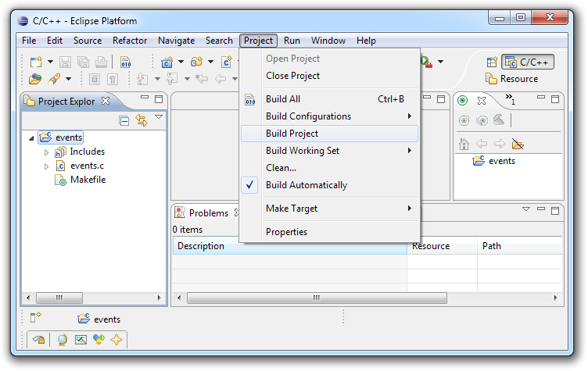
Task: Click the Print toolbar icon
Action: pos(101,62)
